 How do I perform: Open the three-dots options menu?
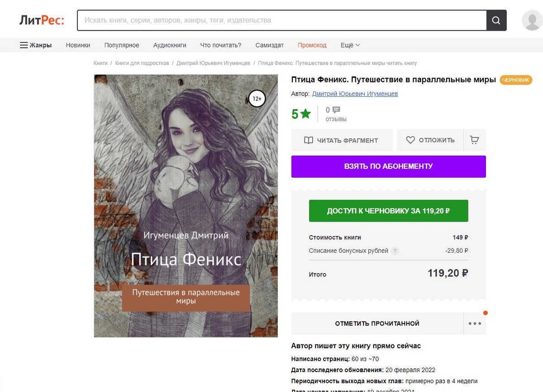coord(474,324)
